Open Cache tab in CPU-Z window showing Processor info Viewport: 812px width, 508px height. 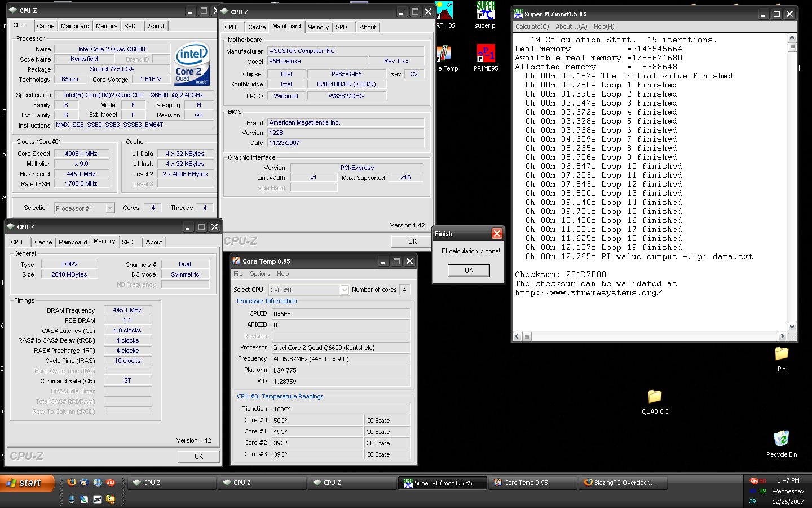tap(46, 26)
